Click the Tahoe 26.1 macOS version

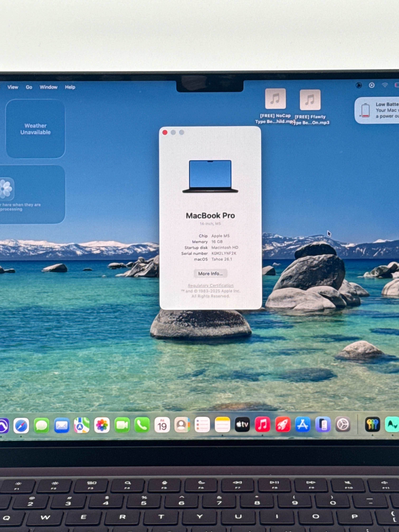(222, 259)
